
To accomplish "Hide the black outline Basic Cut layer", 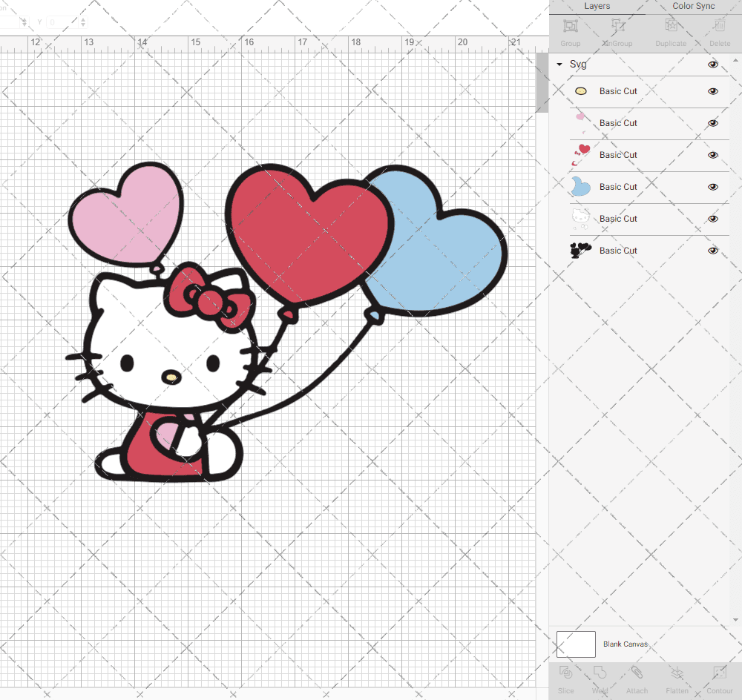I will [712, 250].
